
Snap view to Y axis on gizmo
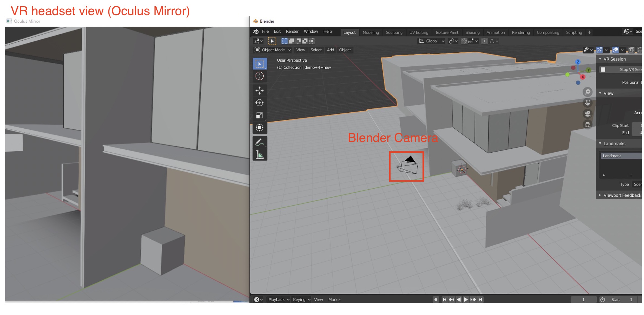pyautogui.click(x=588, y=70)
